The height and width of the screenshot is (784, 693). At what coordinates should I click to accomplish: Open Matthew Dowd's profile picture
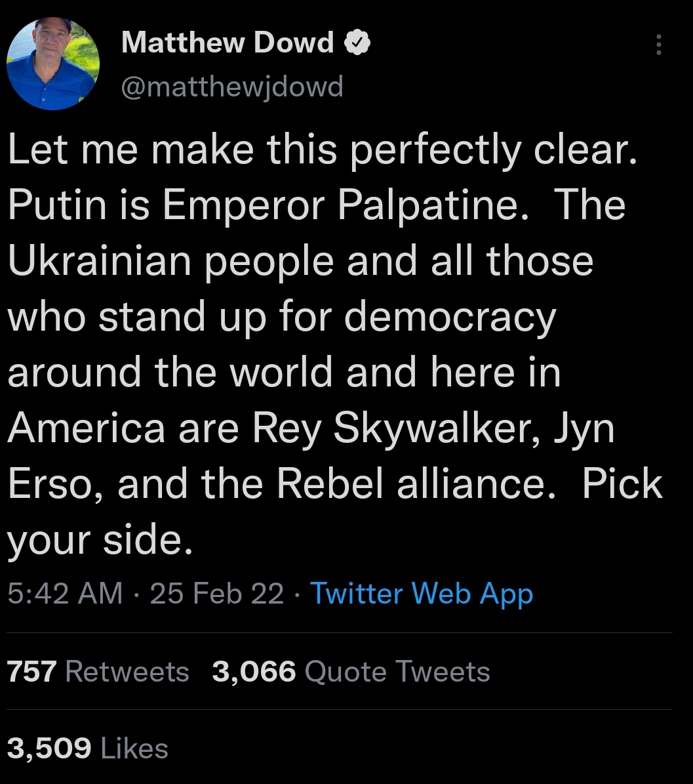[x=53, y=64]
